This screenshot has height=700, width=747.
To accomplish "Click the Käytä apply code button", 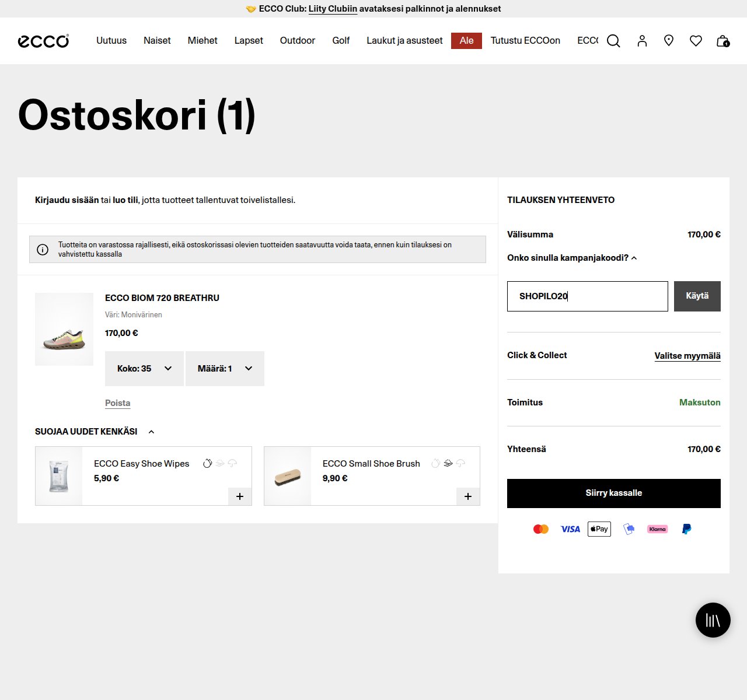I will tap(697, 296).
